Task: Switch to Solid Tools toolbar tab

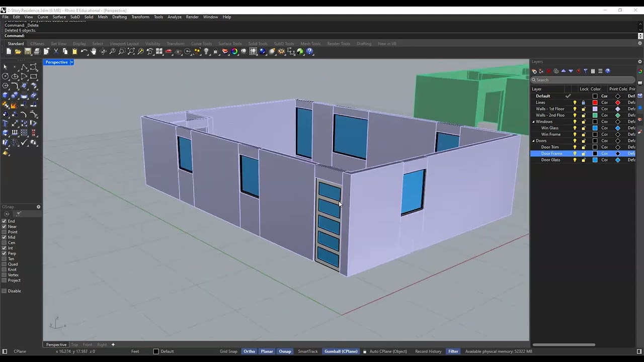Action: tap(258, 44)
